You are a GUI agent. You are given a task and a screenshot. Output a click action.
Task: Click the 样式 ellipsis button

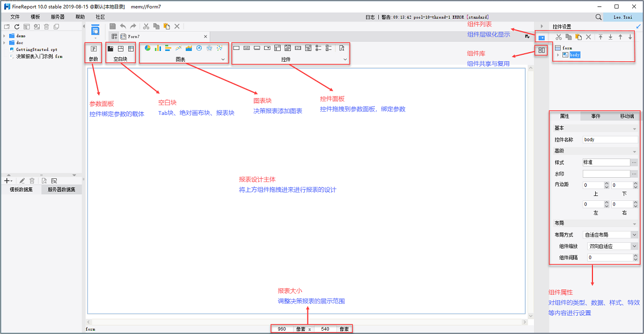pyautogui.click(x=634, y=162)
